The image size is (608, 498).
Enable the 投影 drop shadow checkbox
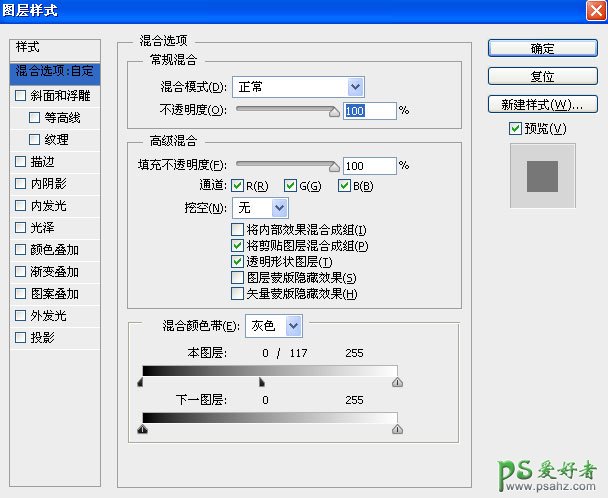21,337
